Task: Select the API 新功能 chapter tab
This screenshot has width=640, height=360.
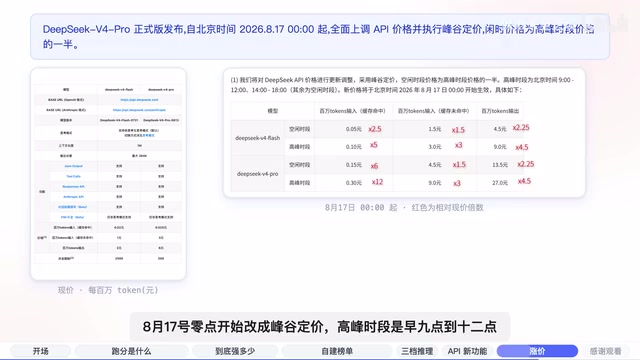Action: tap(467, 351)
